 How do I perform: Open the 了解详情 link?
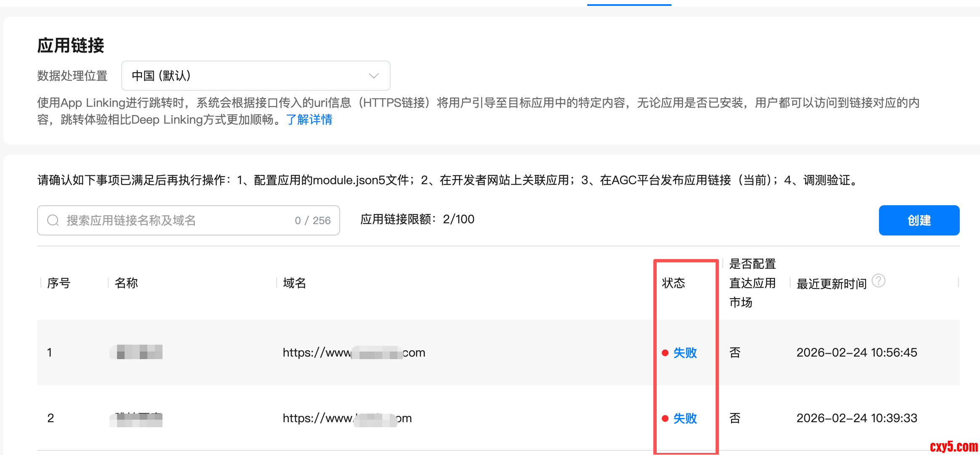309,120
